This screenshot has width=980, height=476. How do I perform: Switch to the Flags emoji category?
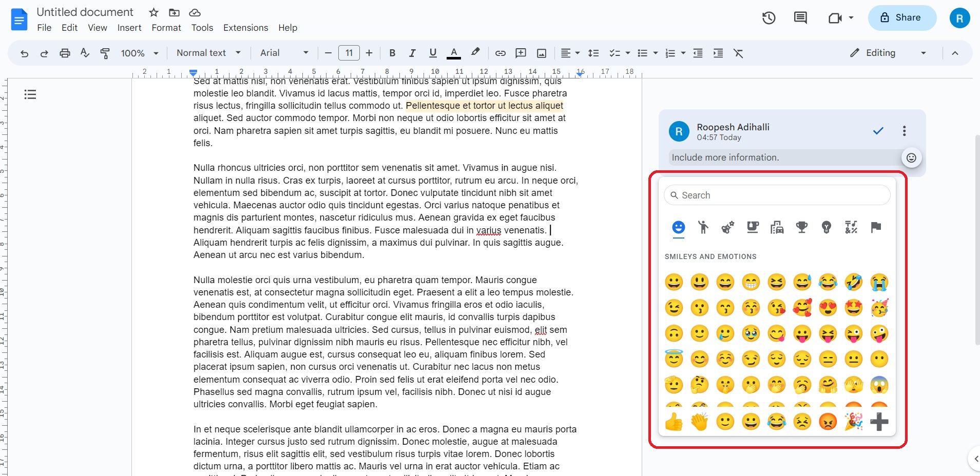point(876,227)
